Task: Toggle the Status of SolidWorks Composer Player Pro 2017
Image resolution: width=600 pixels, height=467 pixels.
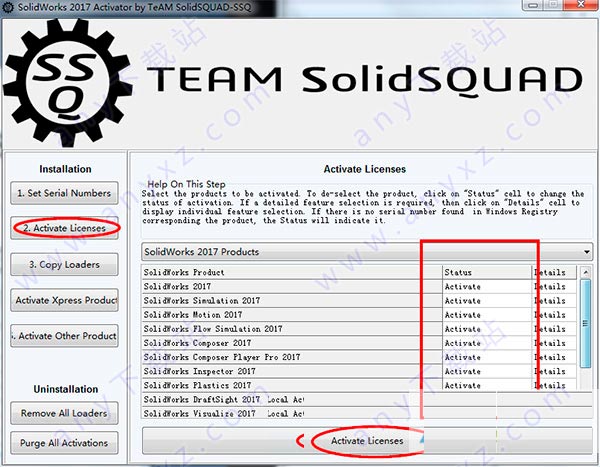Action: (x=487, y=358)
